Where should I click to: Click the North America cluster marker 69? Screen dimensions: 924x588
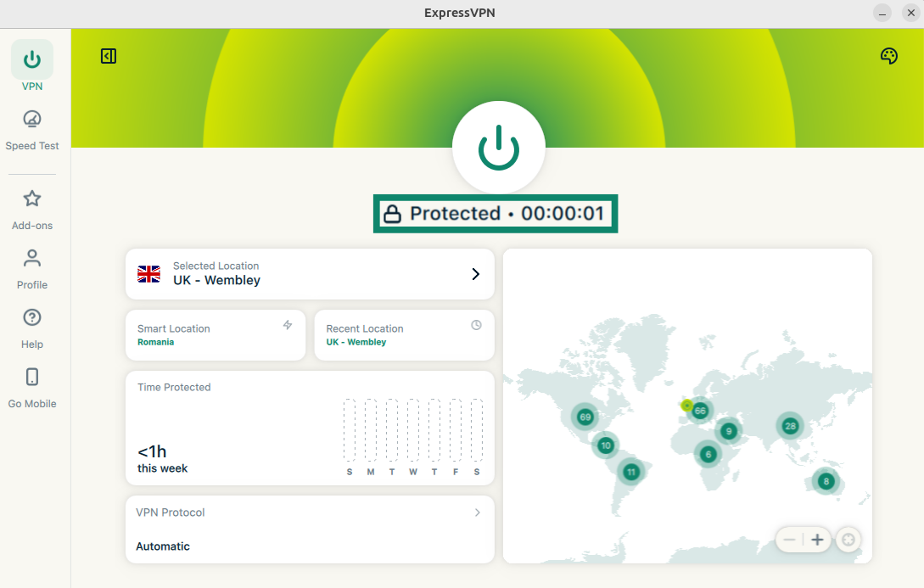(585, 417)
